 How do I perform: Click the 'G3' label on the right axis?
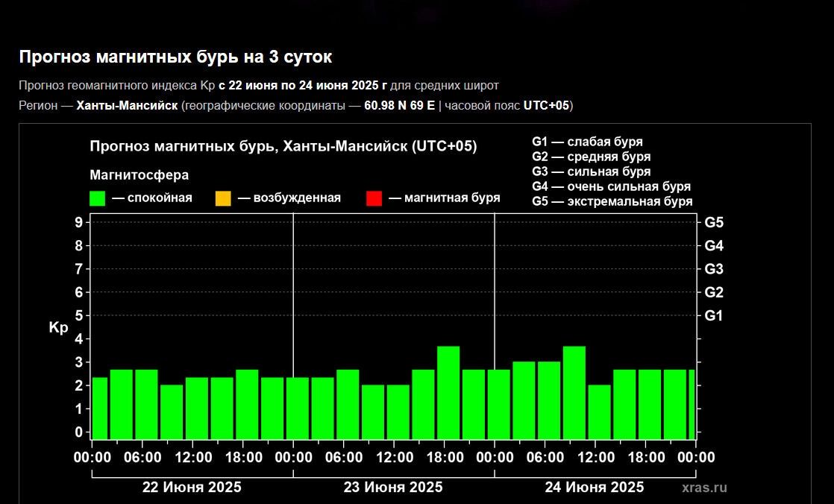point(714,269)
